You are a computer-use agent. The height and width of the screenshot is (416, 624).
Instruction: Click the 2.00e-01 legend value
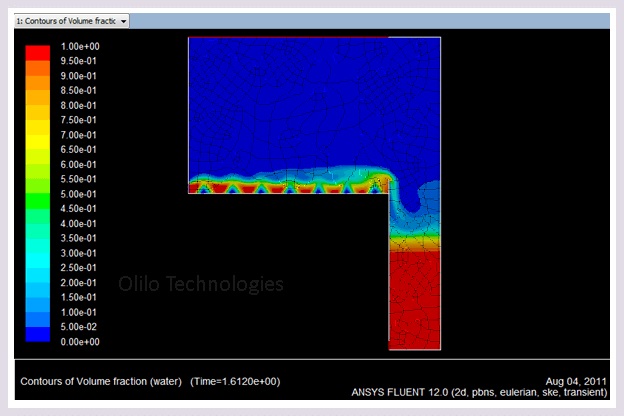point(78,283)
